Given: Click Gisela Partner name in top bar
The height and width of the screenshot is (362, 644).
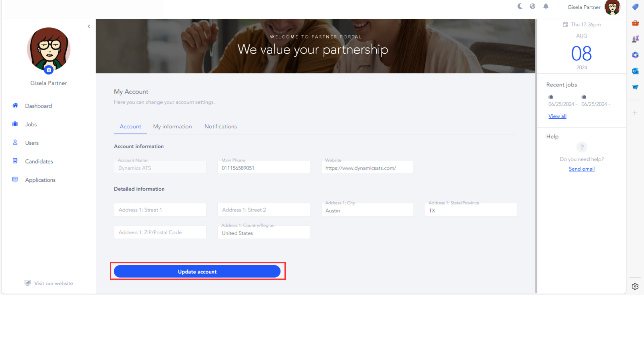Looking at the screenshot, I should point(584,7).
